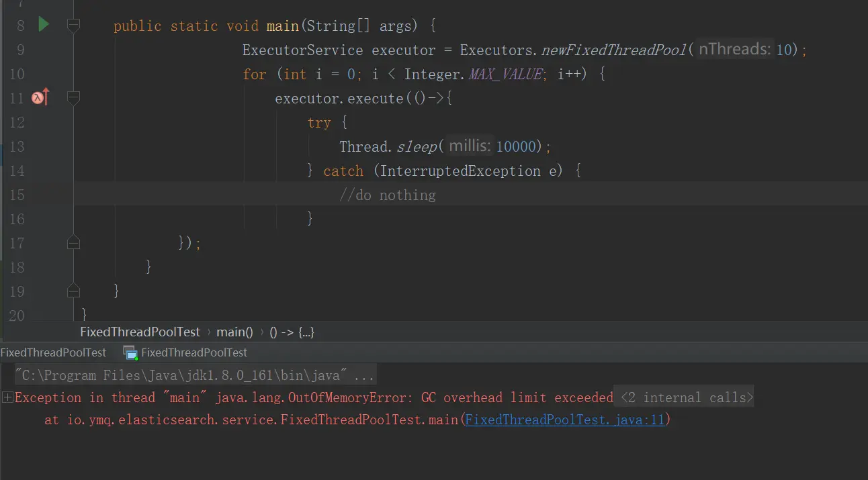The image size is (868, 480).
Task: Select FixedThreadPoolTest breadcrumb
Action: point(140,332)
